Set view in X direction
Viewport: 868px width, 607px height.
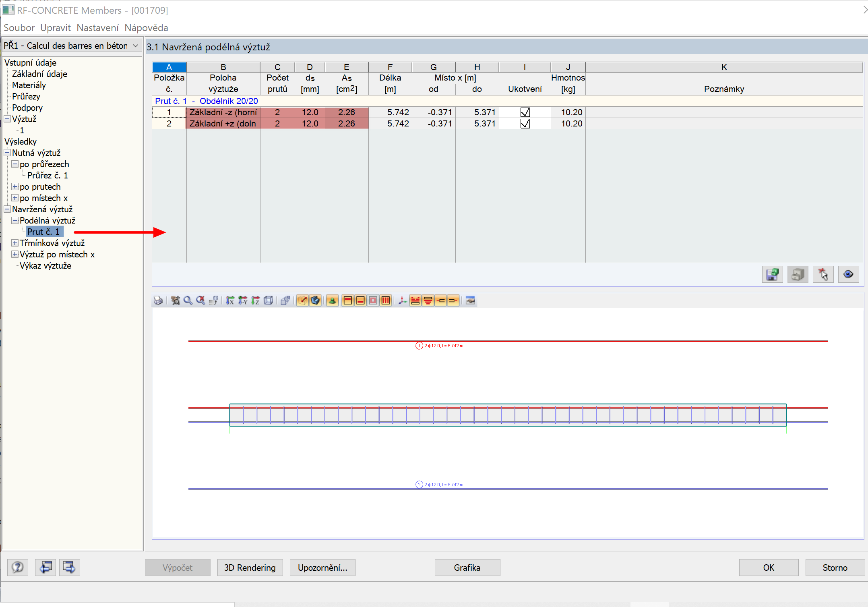pyautogui.click(x=230, y=300)
